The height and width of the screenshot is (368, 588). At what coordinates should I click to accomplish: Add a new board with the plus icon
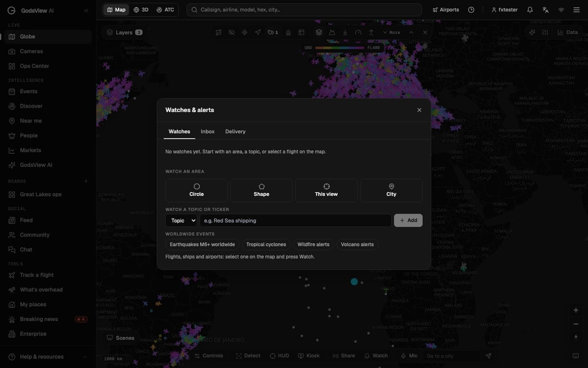click(x=86, y=181)
